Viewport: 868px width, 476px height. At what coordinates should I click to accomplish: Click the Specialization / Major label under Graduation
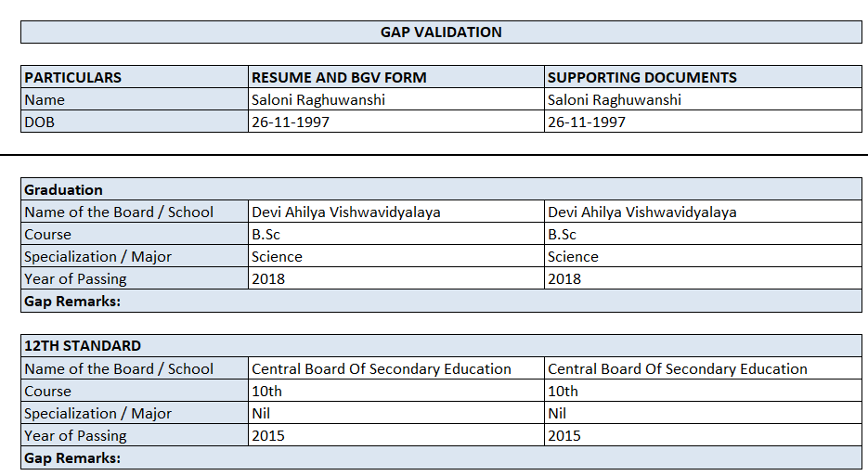tap(97, 257)
